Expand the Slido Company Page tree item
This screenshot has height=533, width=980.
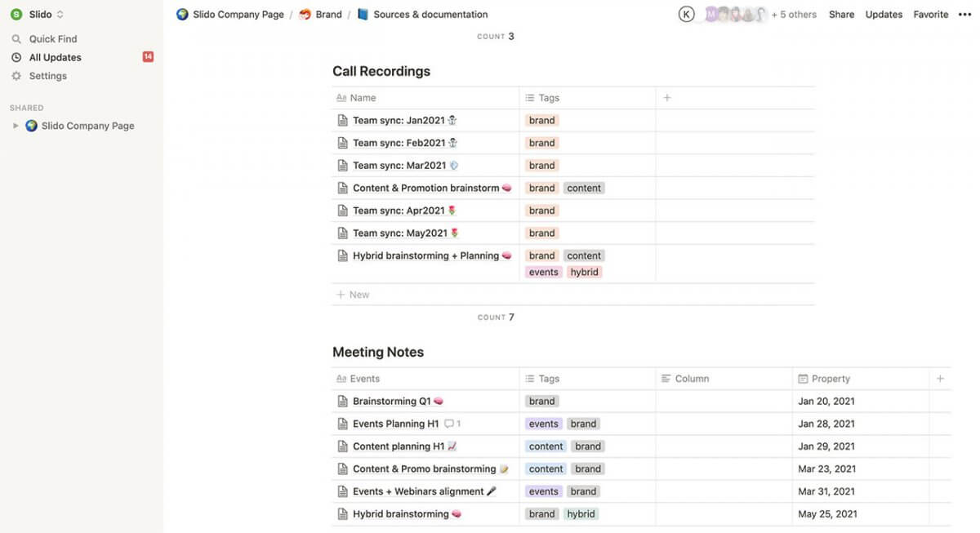[14, 126]
